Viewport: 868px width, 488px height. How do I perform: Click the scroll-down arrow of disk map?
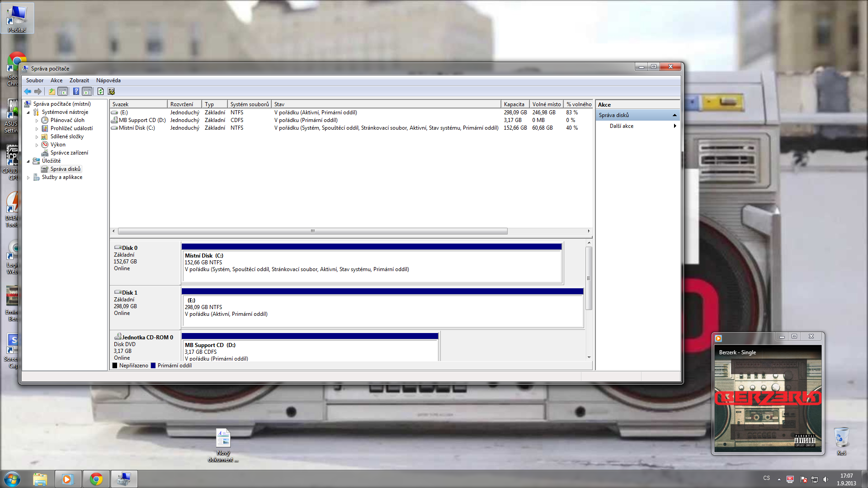tap(589, 357)
